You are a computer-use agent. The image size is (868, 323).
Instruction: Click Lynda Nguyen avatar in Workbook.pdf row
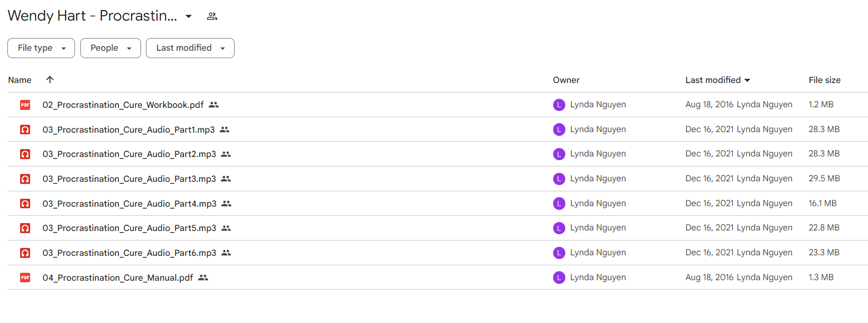pyautogui.click(x=559, y=105)
